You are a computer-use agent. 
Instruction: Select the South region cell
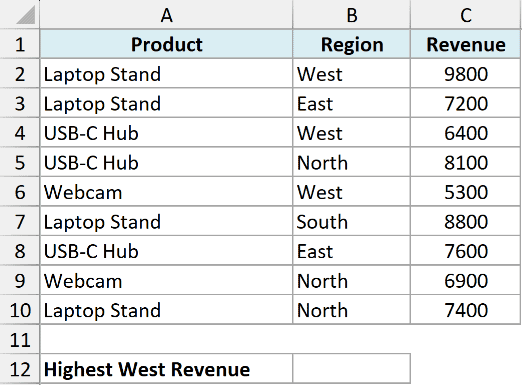351,221
